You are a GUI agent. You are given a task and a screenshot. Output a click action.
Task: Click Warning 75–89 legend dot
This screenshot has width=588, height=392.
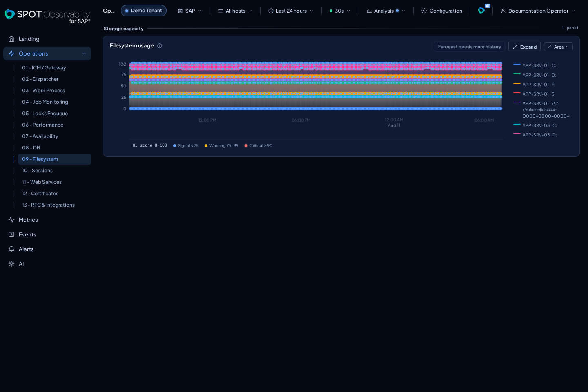pos(206,146)
